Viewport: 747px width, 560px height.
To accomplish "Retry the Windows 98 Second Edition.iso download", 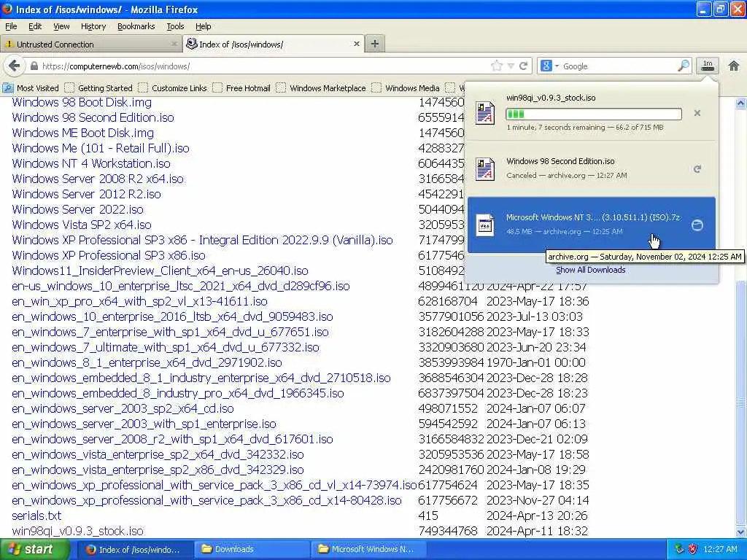I will 697,169.
